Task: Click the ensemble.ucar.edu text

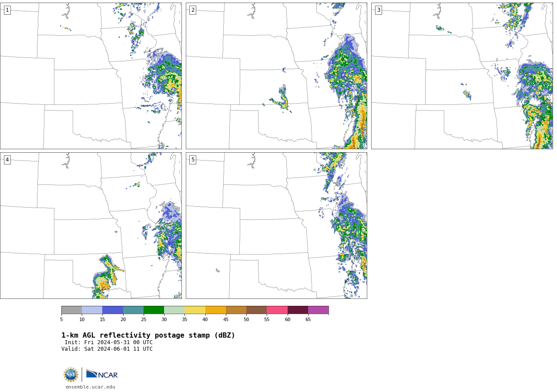Action: click(91, 387)
